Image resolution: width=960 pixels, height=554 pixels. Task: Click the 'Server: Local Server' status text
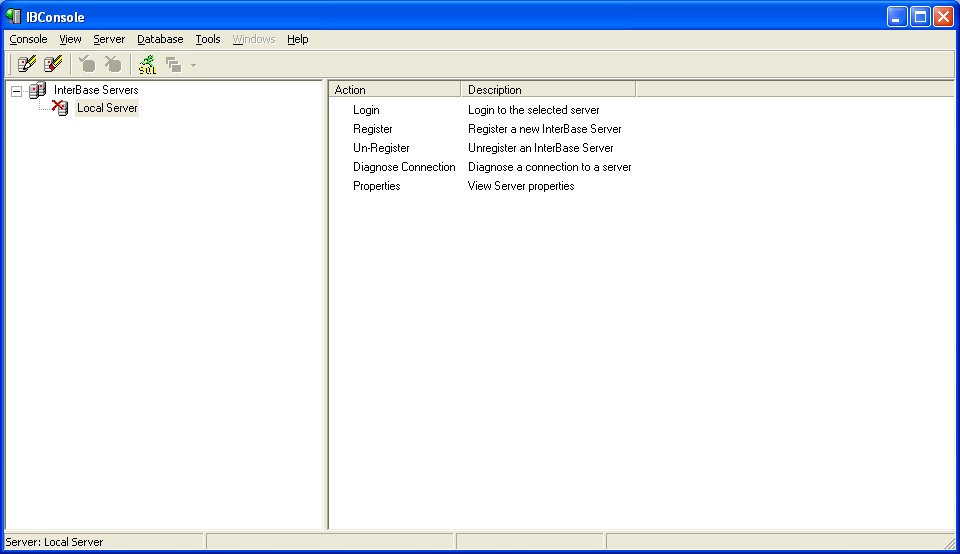[54, 542]
